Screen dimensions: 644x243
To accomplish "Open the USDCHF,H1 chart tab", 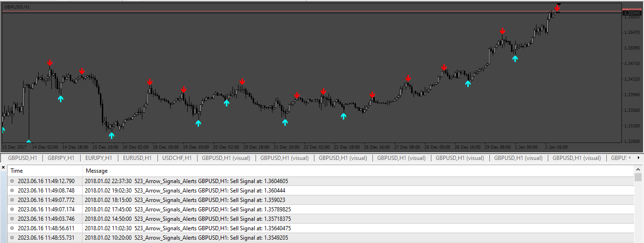I will pyautogui.click(x=177, y=158).
